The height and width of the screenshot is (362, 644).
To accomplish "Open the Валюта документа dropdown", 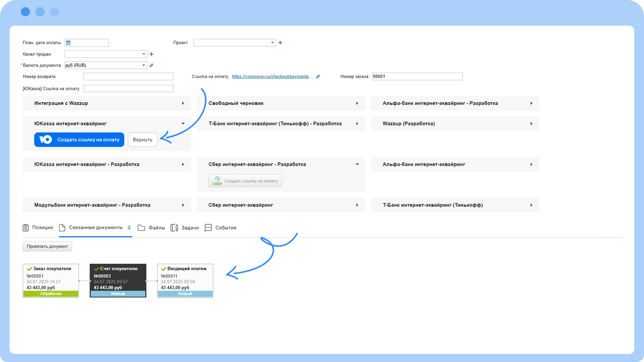I will [105, 65].
